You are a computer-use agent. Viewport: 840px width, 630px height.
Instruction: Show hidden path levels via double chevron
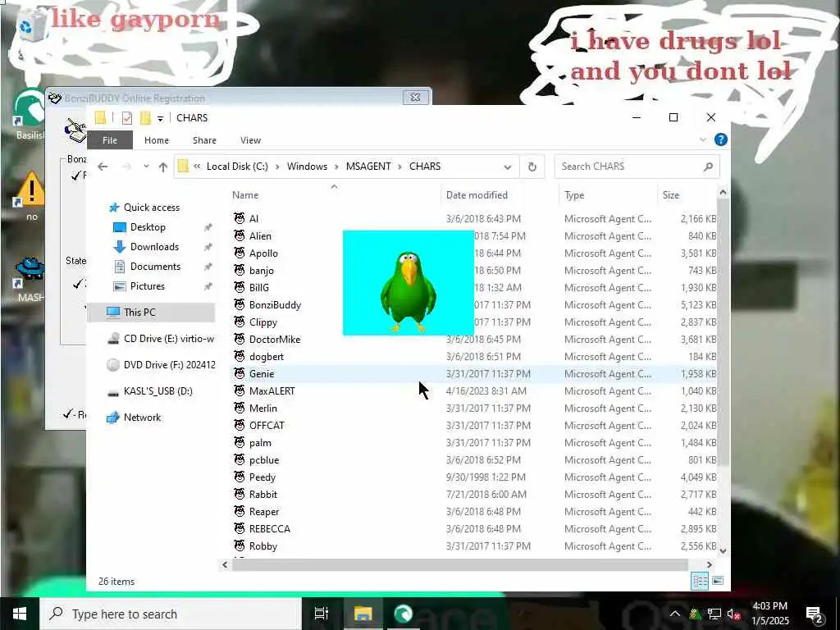point(197,167)
